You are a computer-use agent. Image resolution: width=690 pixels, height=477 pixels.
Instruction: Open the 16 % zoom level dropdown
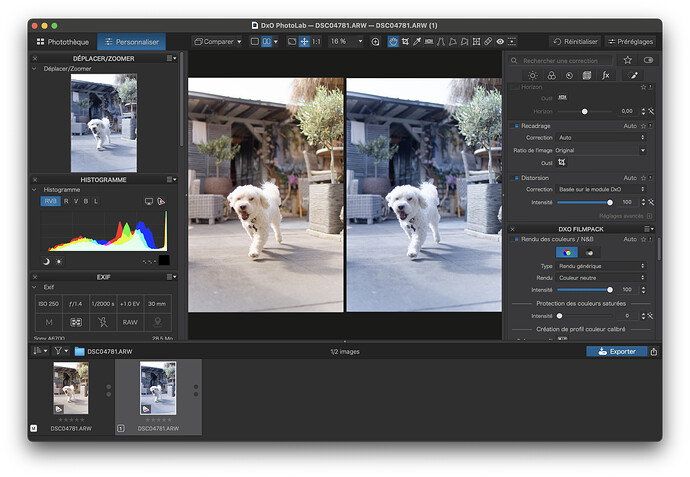[346, 41]
